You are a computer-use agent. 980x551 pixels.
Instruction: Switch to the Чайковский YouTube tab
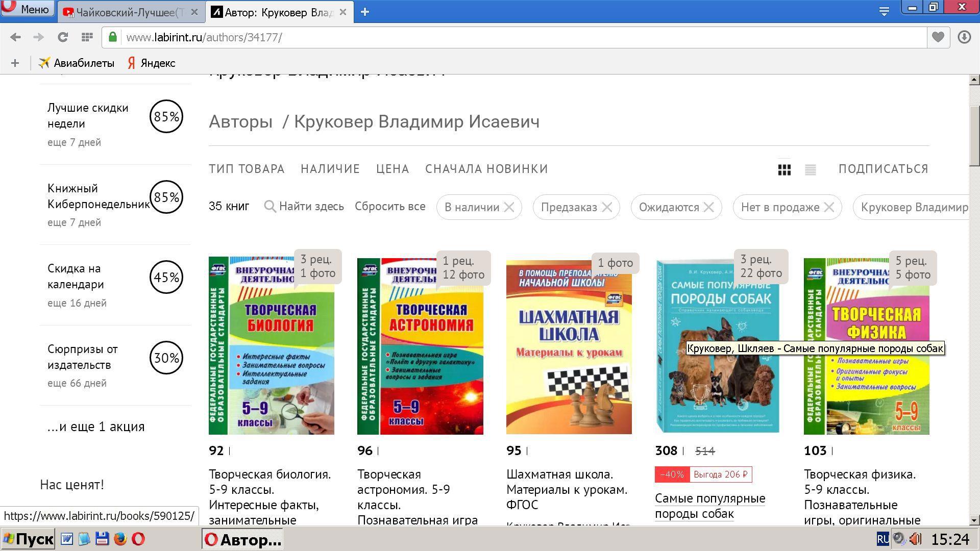point(128,12)
